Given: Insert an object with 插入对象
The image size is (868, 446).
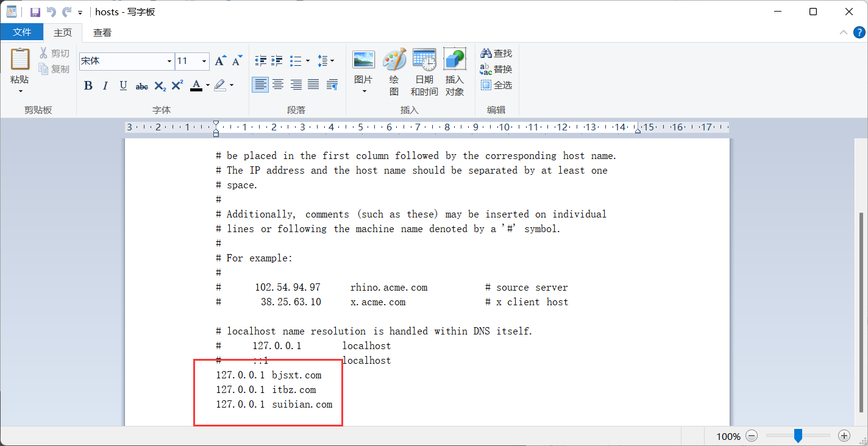Looking at the screenshot, I should click(x=455, y=72).
